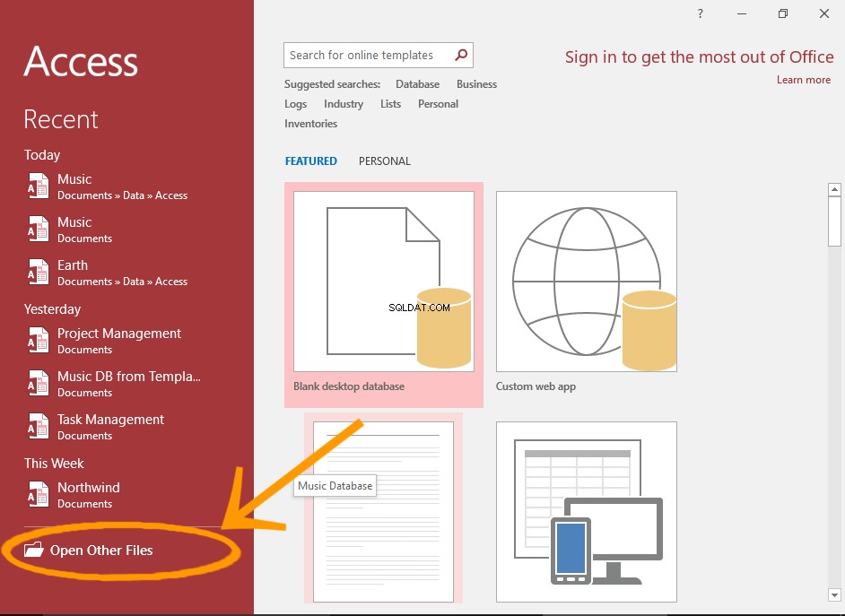Click the file icon next to Northwind
This screenshot has height=616, width=845.
pyautogui.click(x=38, y=494)
